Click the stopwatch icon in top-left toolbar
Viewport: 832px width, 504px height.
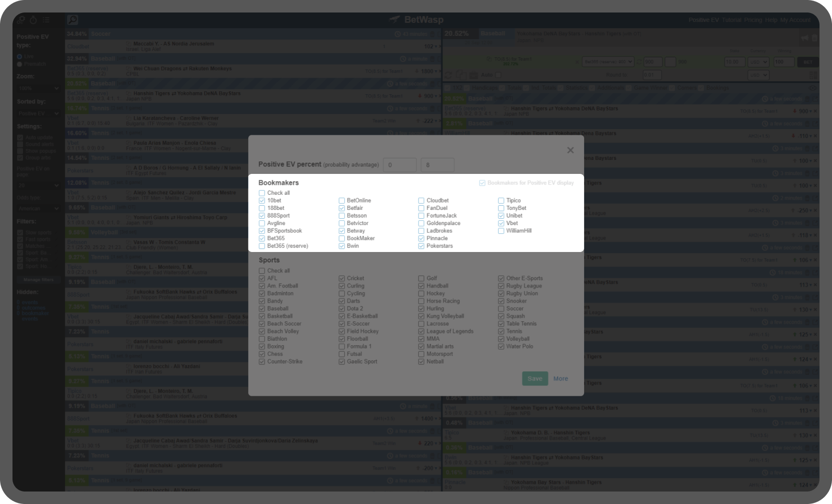point(33,20)
